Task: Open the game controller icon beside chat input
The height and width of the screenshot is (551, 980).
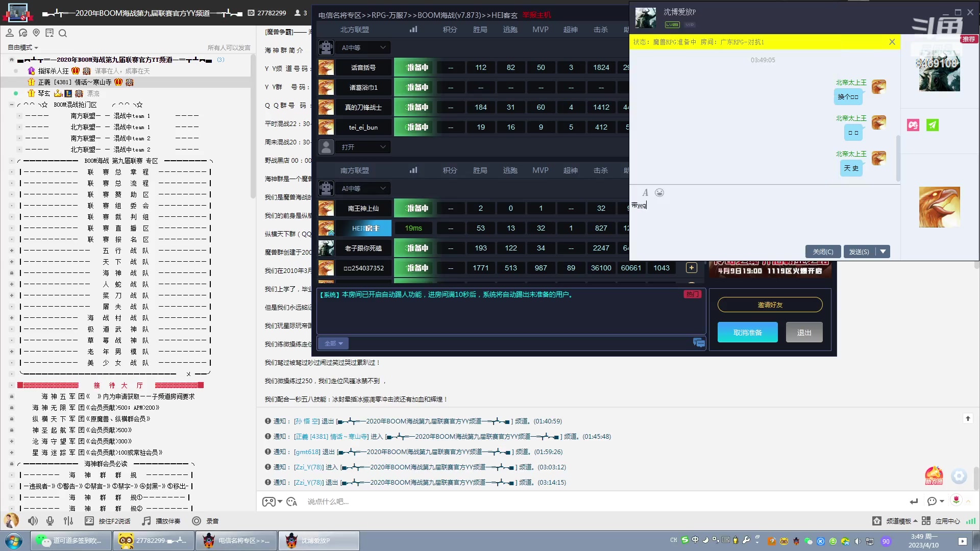Action: 269,502
